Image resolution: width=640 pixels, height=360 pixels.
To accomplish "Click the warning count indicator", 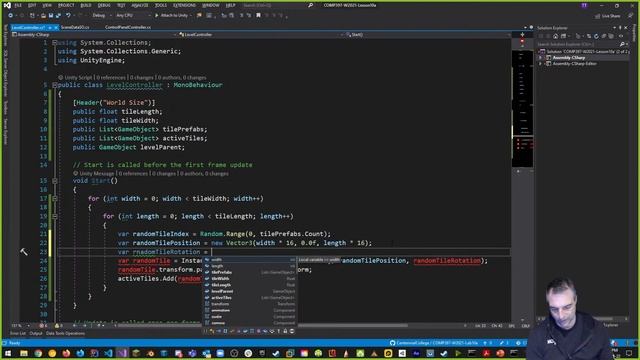I will [58, 326].
